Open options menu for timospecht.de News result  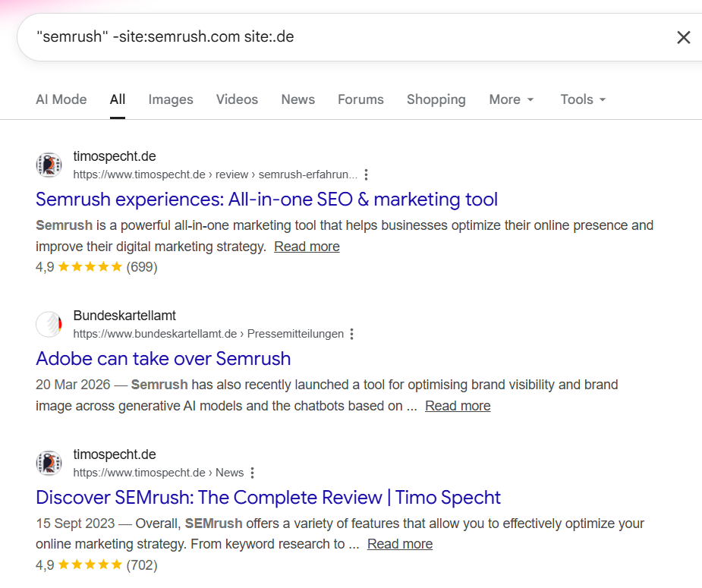[253, 473]
